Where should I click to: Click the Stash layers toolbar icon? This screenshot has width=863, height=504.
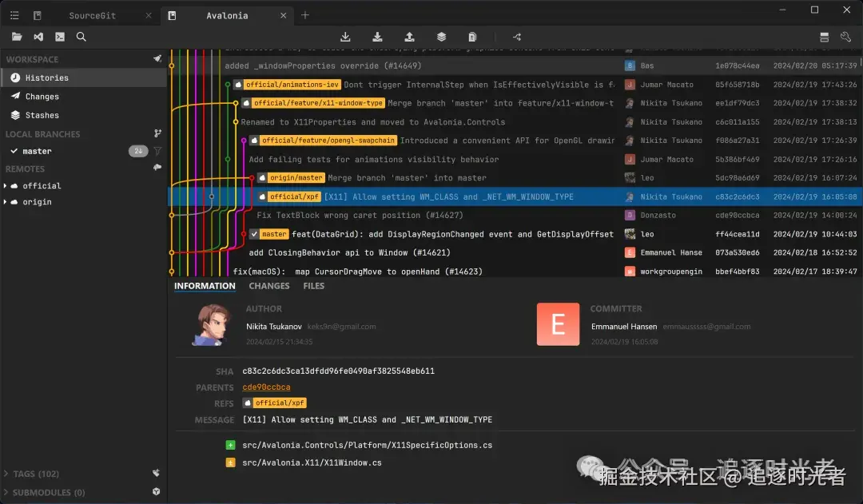(441, 37)
